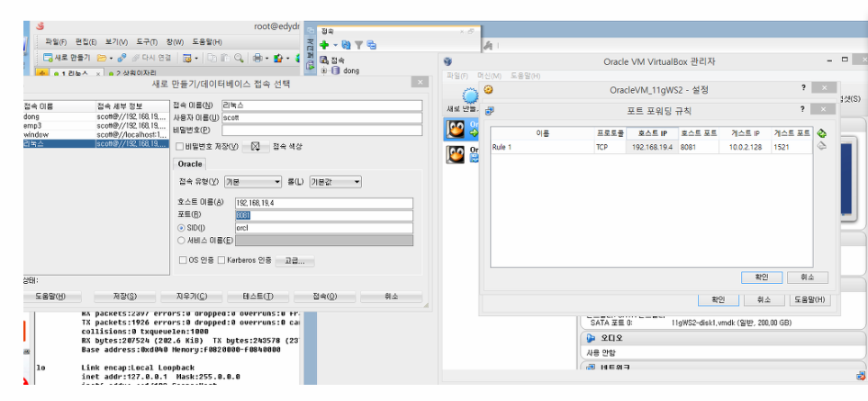Open the role dropdown
The image size is (868, 401).
pyautogui.click(x=335, y=182)
